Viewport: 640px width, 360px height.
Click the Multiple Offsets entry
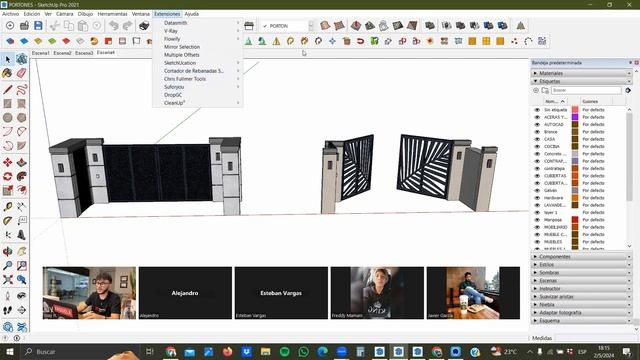tap(198, 55)
